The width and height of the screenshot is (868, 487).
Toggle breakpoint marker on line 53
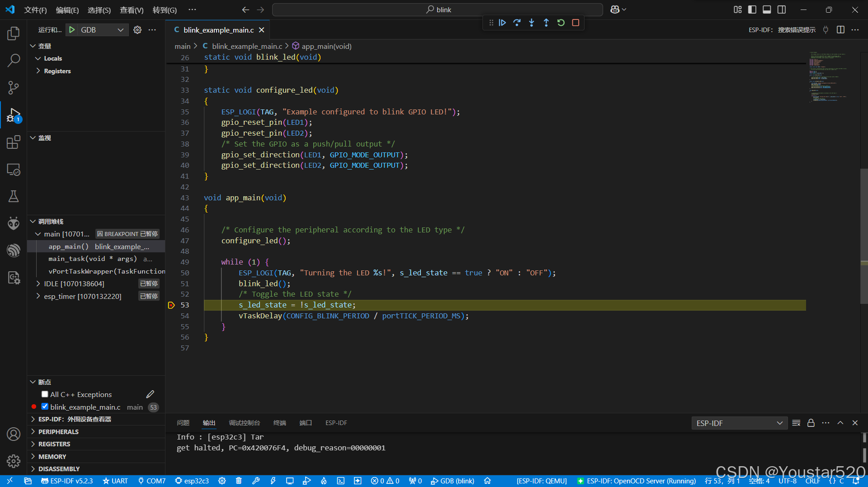click(171, 305)
